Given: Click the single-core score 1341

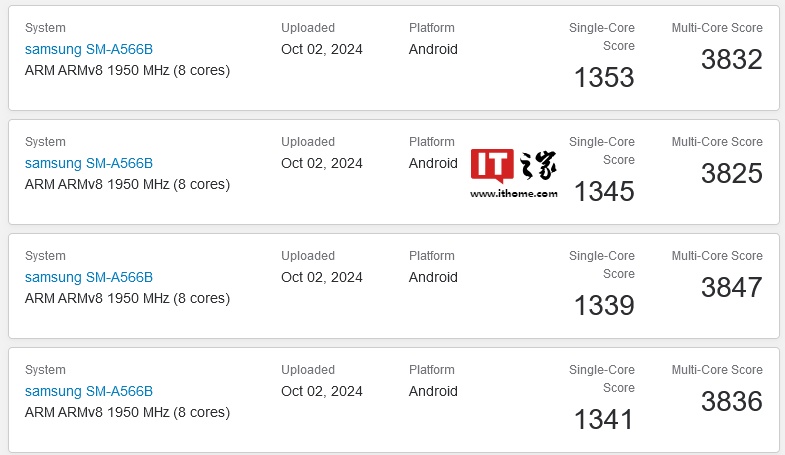Looking at the screenshot, I should click(604, 420).
